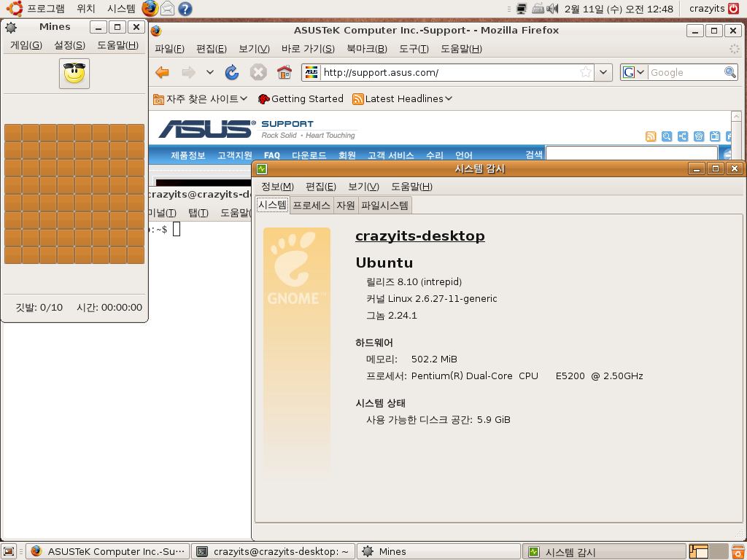This screenshot has height=560, width=747.
Task: Switch to the terminal via taskbar button
Action: [274, 551]
